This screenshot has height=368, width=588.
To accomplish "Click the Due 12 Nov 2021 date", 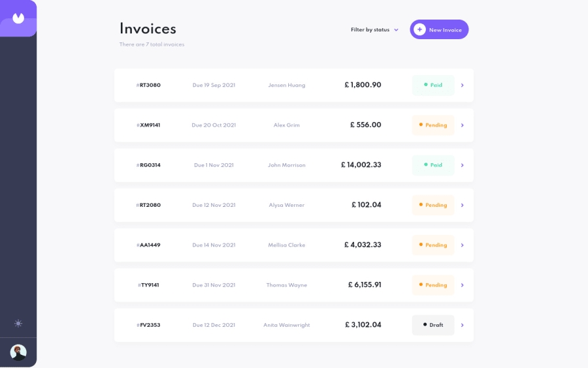I will [x=214, y=205].
